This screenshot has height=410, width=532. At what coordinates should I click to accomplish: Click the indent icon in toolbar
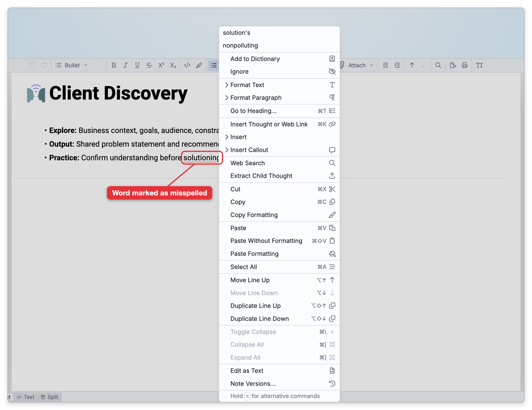coord(397,65)
